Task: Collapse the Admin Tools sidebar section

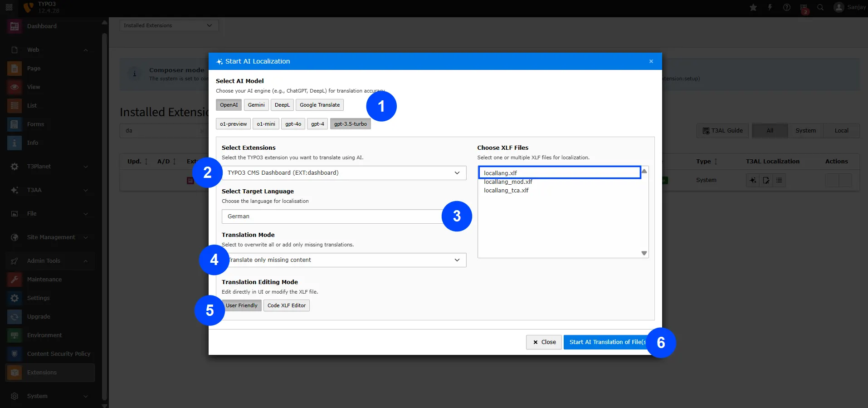Action: click(x=86, y=261)
